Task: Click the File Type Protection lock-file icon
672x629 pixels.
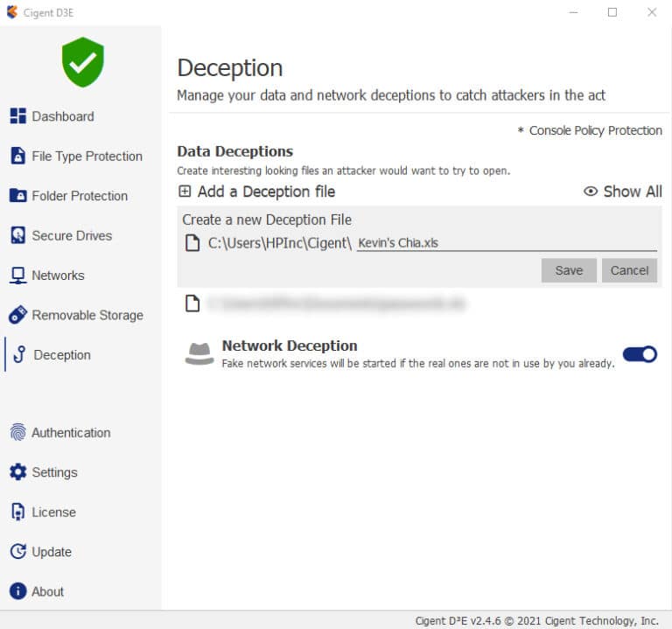Action: pyautogui.click(x=17, y=156)
